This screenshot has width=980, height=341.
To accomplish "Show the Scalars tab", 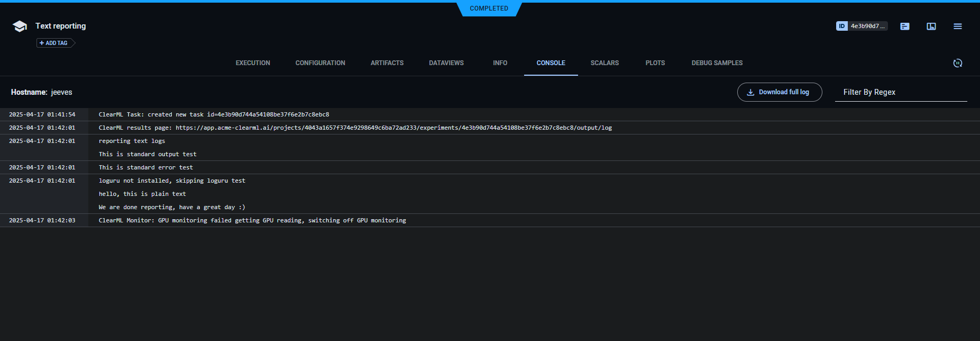I will 605,63.
